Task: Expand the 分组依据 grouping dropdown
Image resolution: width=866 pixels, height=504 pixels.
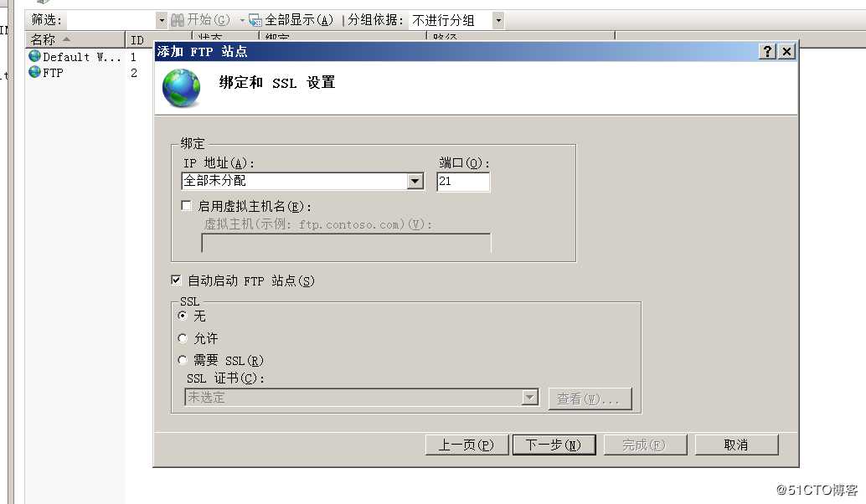Action: tap(498, 20)
